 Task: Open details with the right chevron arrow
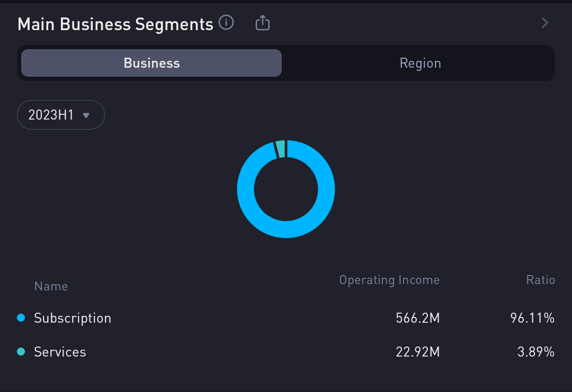[544, 23]
